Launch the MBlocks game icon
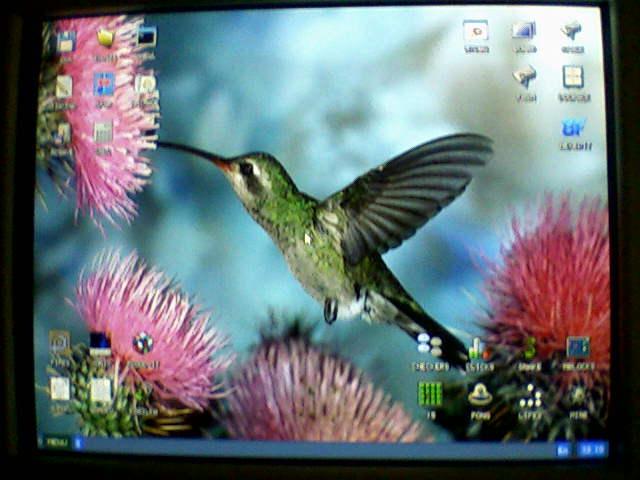Screen dimensions: 640x480 [577, 348]
